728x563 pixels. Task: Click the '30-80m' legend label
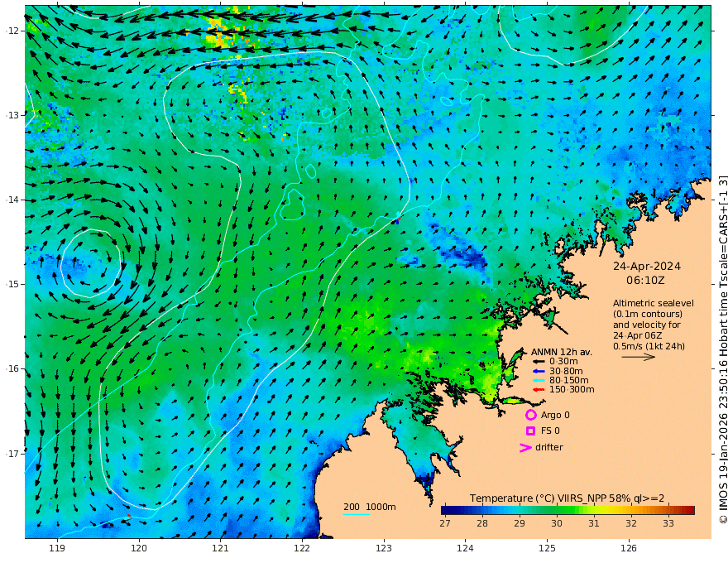(566, 371)
